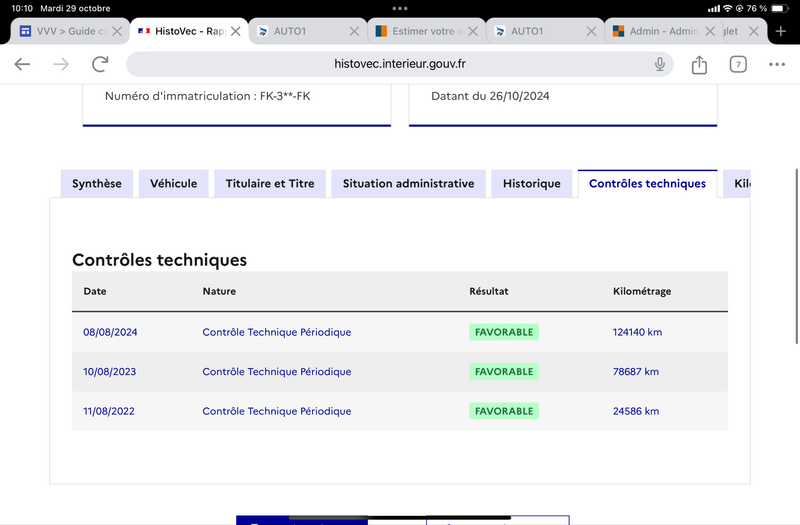This screenshot has width=800, height=525.
Task: Go back to the previous page
Action: 22,64
